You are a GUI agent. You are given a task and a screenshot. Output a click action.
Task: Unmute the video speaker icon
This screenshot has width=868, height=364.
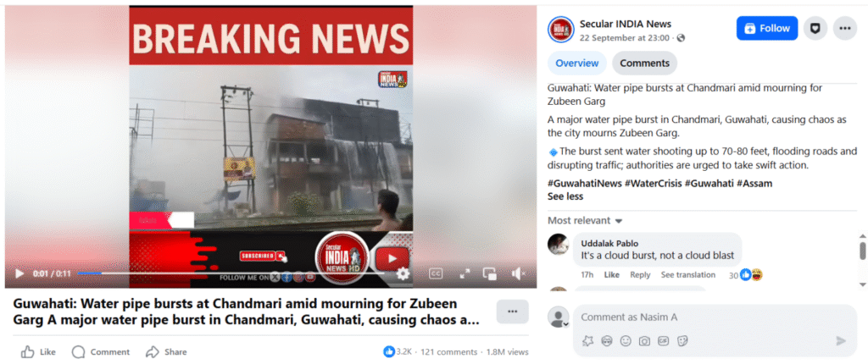(x=518, y=273)
